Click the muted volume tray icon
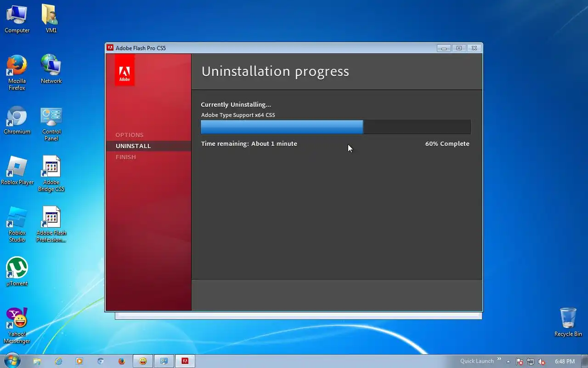The width and height of the screenshot is (588, 368). pos(542,362)
